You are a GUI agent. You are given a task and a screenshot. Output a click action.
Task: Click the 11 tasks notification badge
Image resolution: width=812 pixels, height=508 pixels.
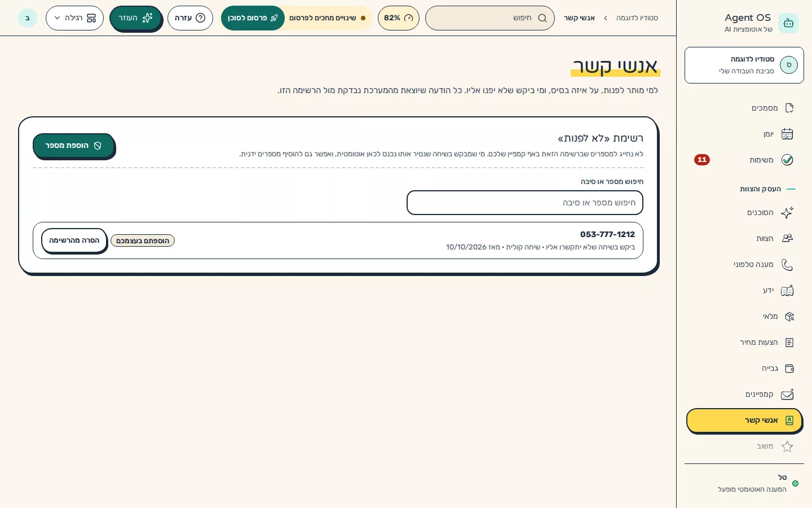[702, 160]
